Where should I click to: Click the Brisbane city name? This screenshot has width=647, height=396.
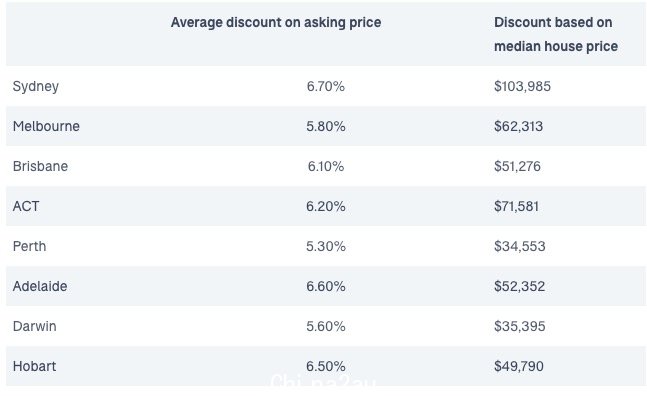[x=40, y=166]
